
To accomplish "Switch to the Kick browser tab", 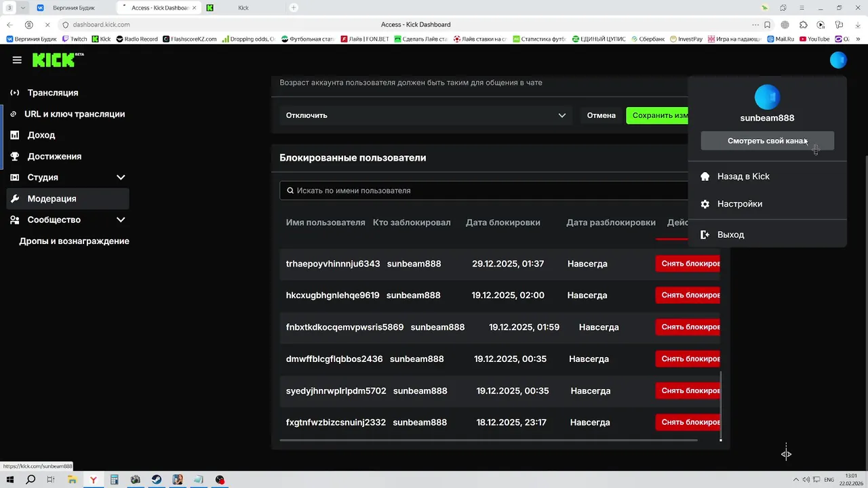I will (243, 7).
